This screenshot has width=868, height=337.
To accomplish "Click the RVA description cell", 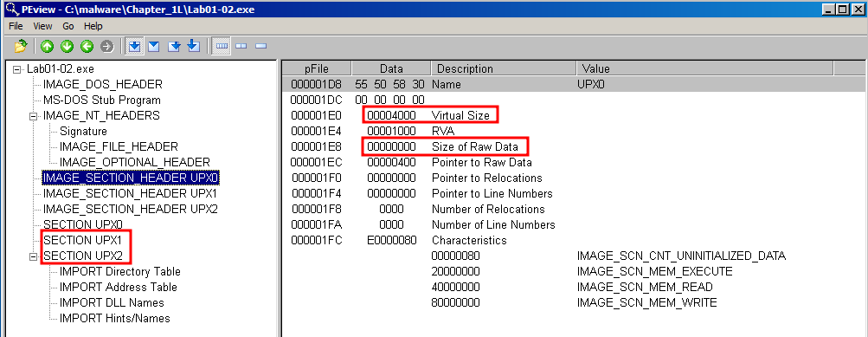I will pyautogui.click(x=442, y=131).
